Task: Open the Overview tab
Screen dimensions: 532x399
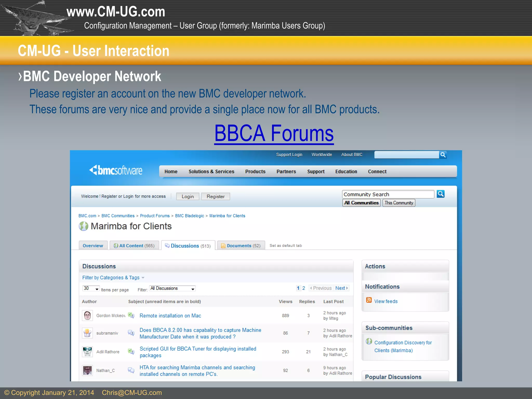Action: tap(93, 246)
